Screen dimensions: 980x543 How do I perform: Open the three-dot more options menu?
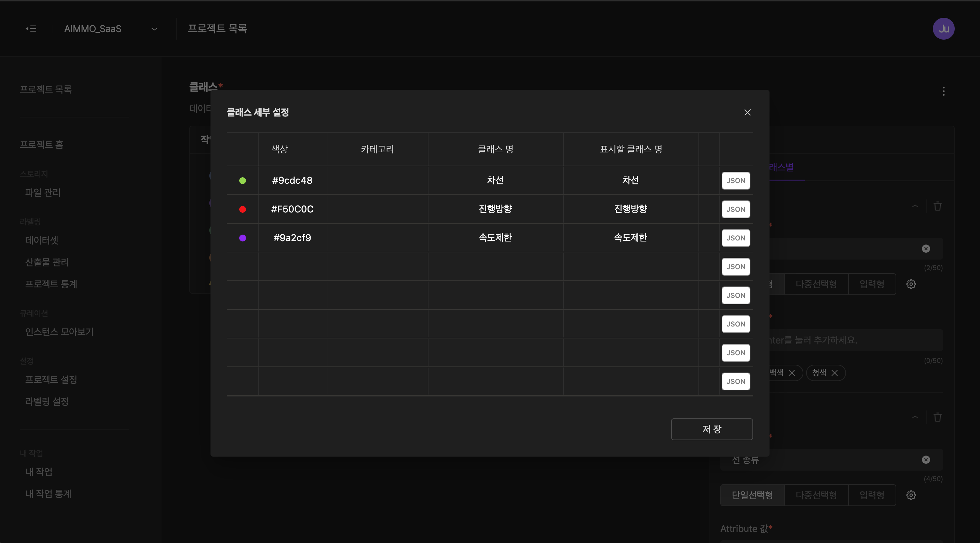943,91
